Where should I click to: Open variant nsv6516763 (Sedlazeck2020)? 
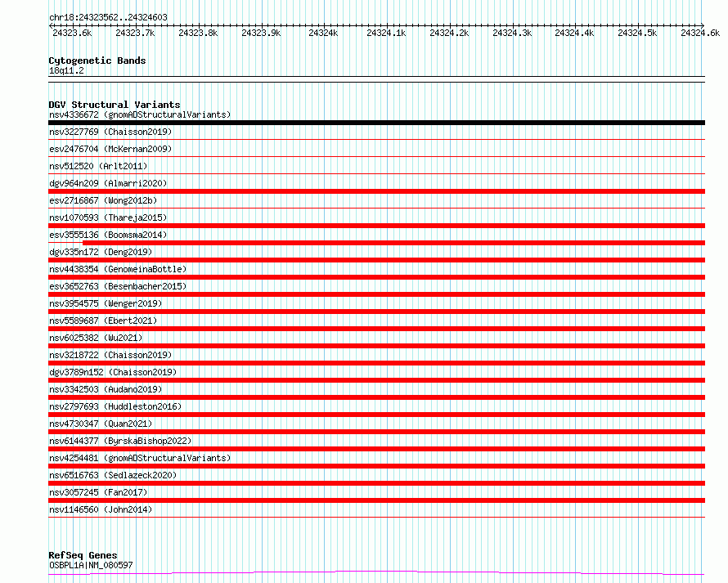(x=113, y=475)
